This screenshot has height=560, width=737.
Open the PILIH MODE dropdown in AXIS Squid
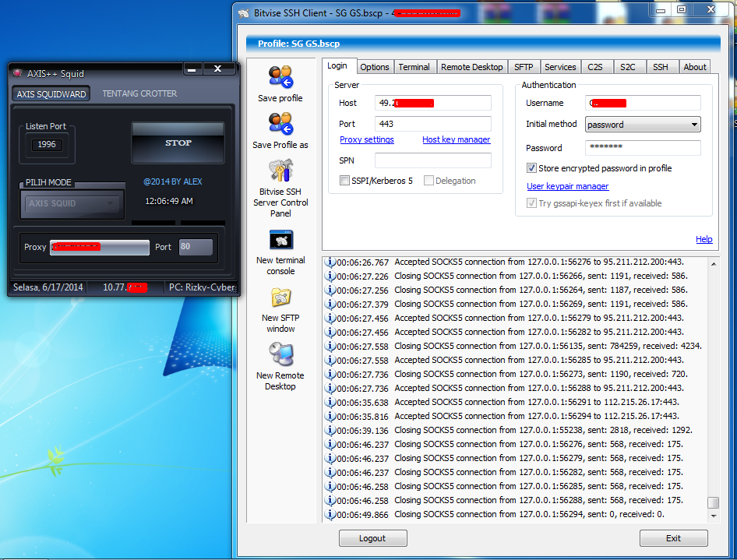(x=72, y=203)
